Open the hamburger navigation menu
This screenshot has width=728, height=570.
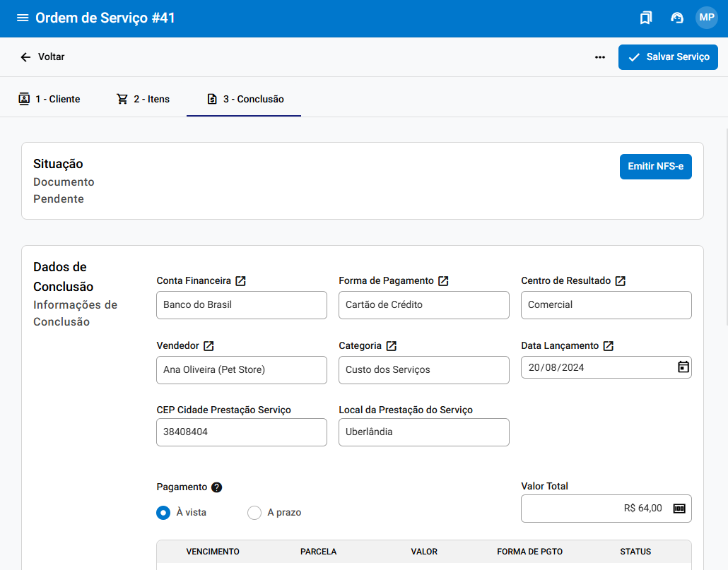coord(23,18)
